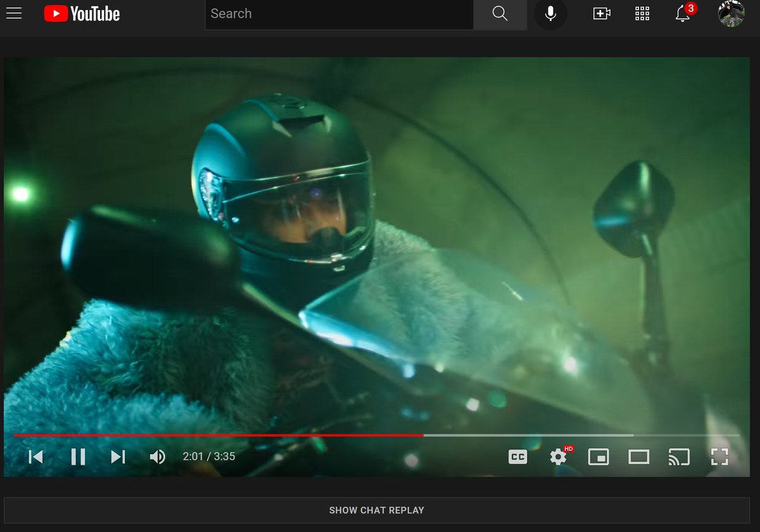
Task: Open video settings gear
Action: click(558, 457)
